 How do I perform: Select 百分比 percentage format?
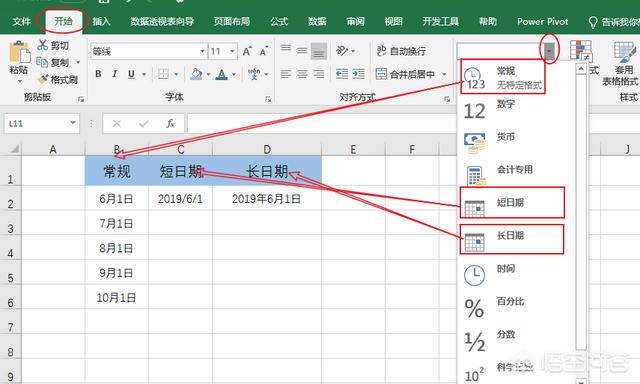coord(517,308)
